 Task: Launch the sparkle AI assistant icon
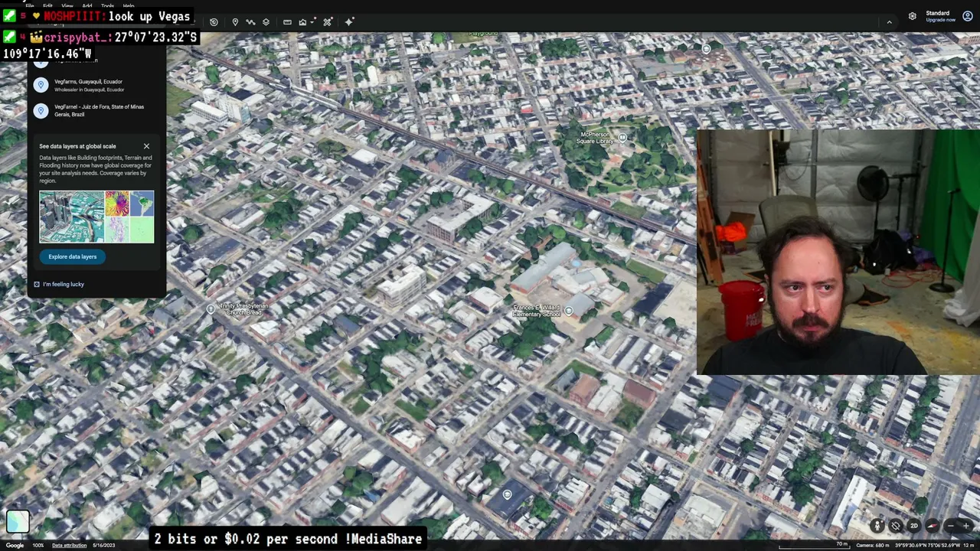(x=349, y=22)
